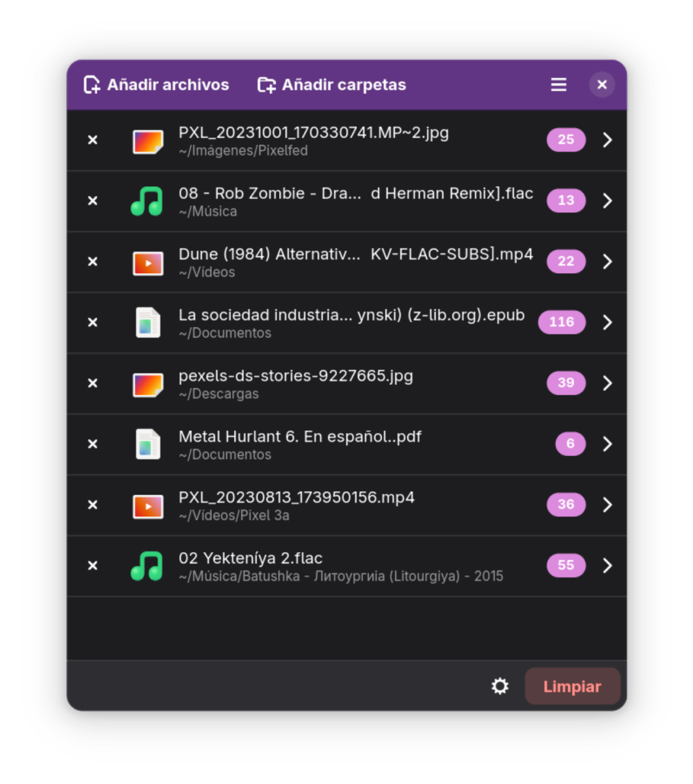This screenshot has height=784, width=693.
Task: Remove the Rob Zombie flac file
Action: (x=93, y=201)
